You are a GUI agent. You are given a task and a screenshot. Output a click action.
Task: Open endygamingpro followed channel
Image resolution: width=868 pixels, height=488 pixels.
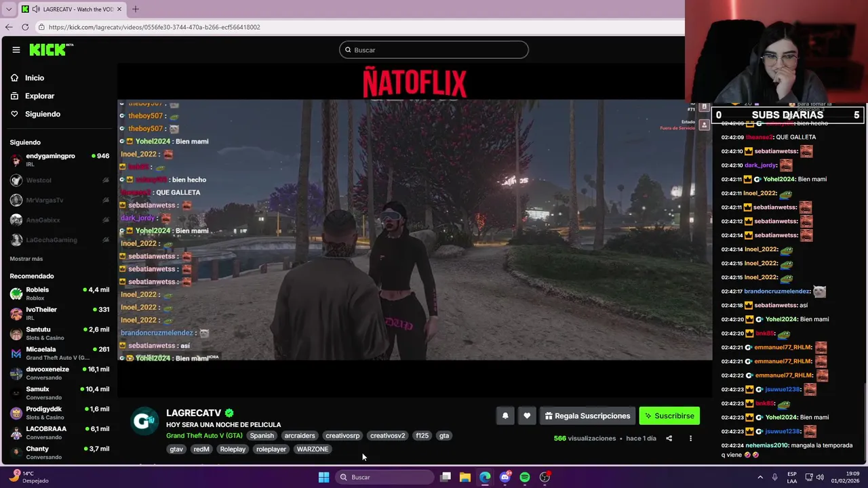pyautogui.click(x=60, y=160)
